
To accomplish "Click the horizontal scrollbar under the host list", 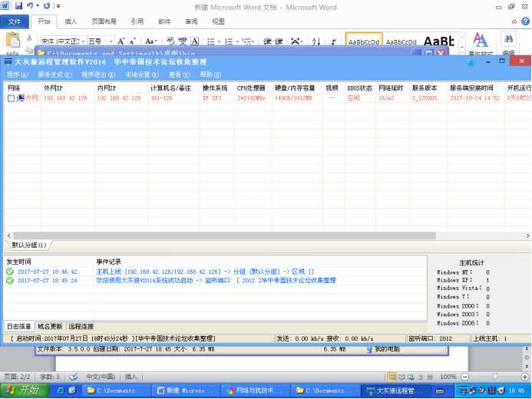I will [x=225, y=236].
